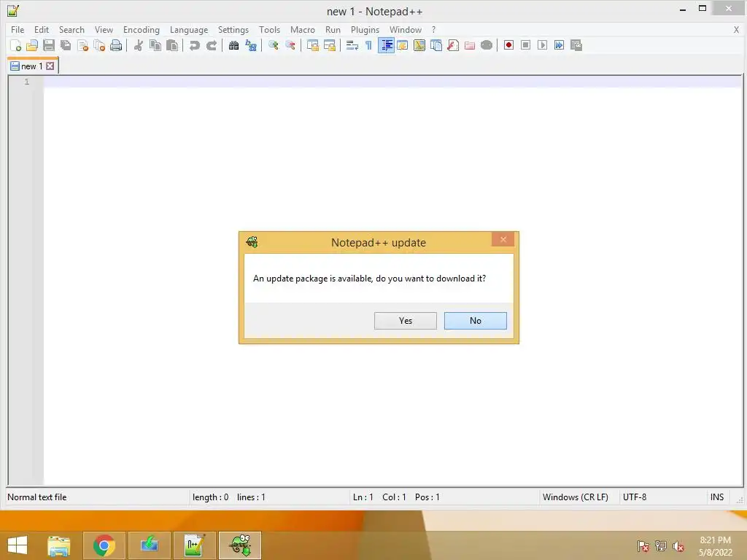Screen dimensions: 747x560
Task: Open Google Chrome from the taskbar
Action: point(104,545)
